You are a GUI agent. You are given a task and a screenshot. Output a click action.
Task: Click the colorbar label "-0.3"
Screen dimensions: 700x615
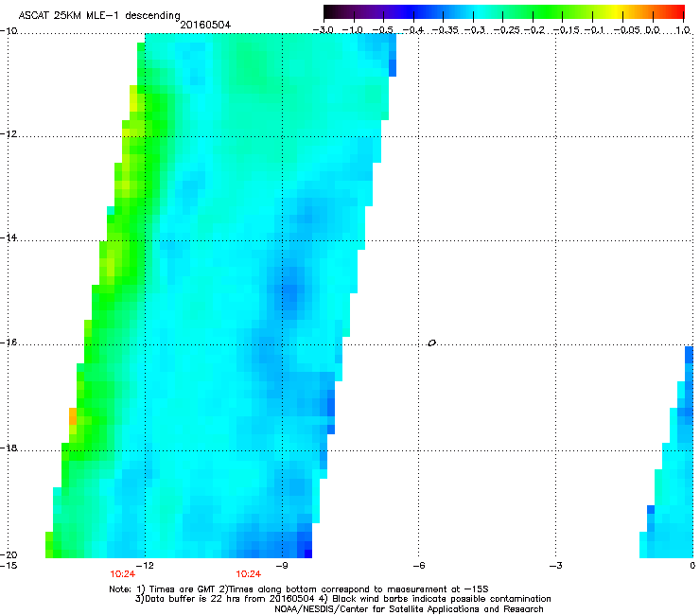coord(475,30)
